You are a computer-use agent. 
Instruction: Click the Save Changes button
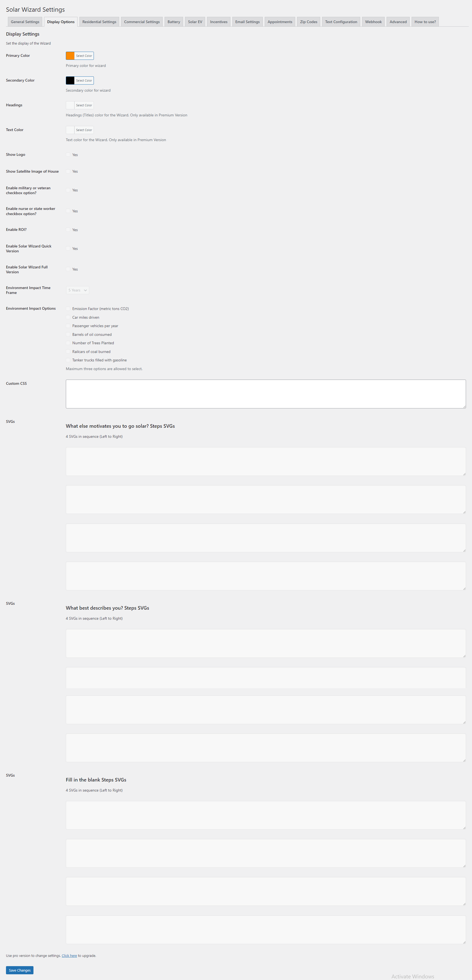coord(20,970)
